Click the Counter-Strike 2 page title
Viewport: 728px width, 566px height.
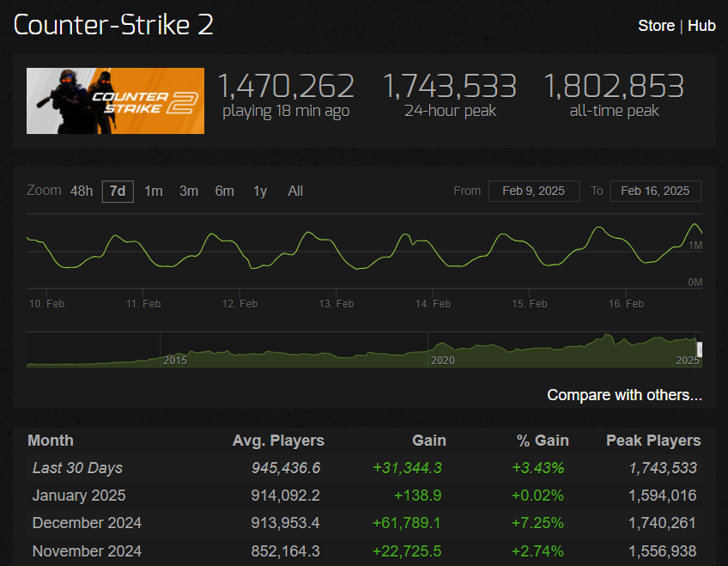113,25
